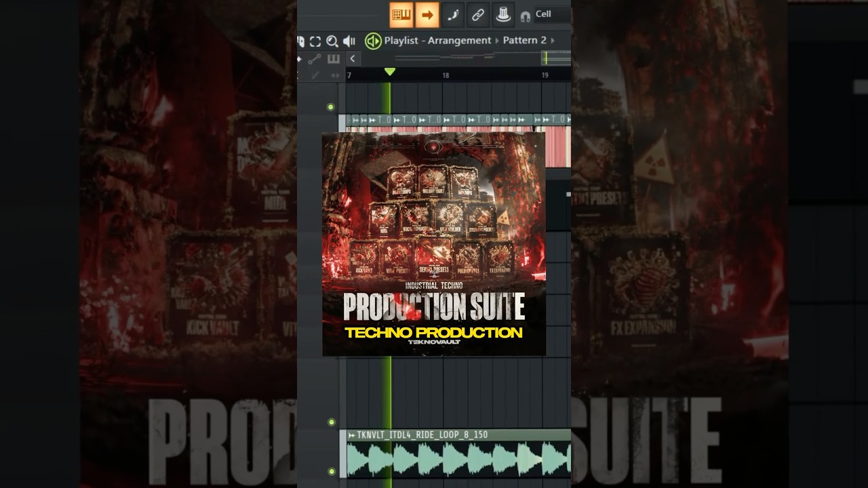Click bar 19 on the timeline ruler
Viewport: 868px width, 488px height.
click(x=545, y=75)
